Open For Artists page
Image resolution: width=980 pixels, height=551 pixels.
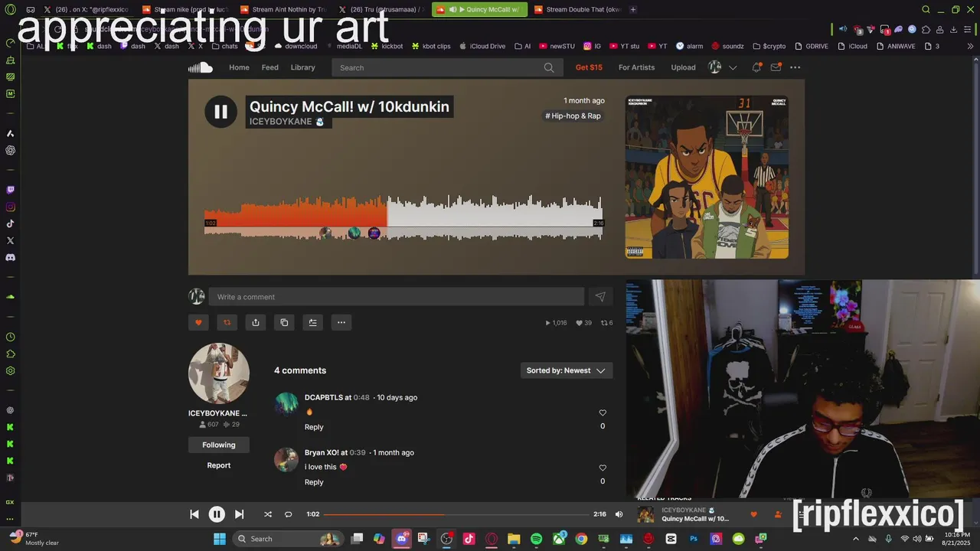636,67
